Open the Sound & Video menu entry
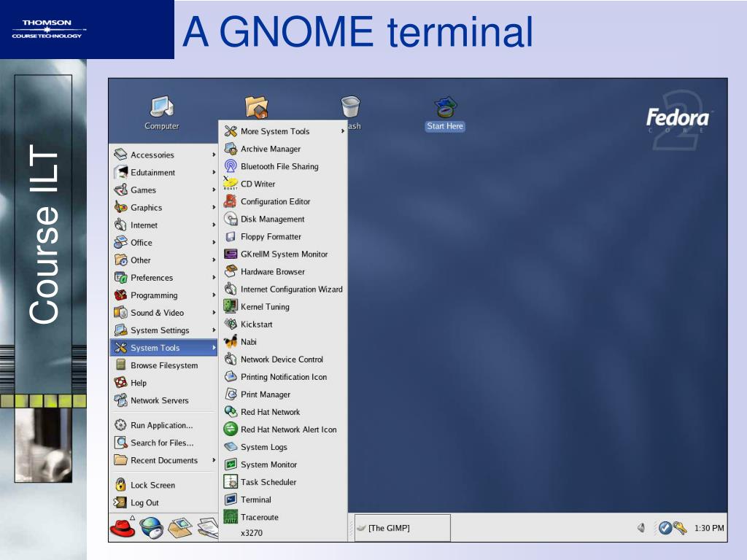The image size is (747, 560). coord(164,313)
